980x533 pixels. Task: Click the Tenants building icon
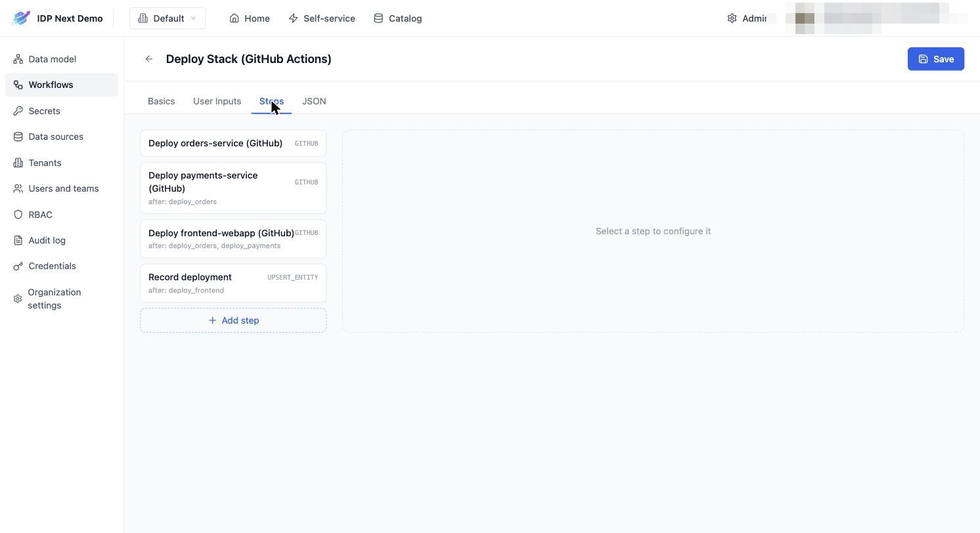click(18, 163)
